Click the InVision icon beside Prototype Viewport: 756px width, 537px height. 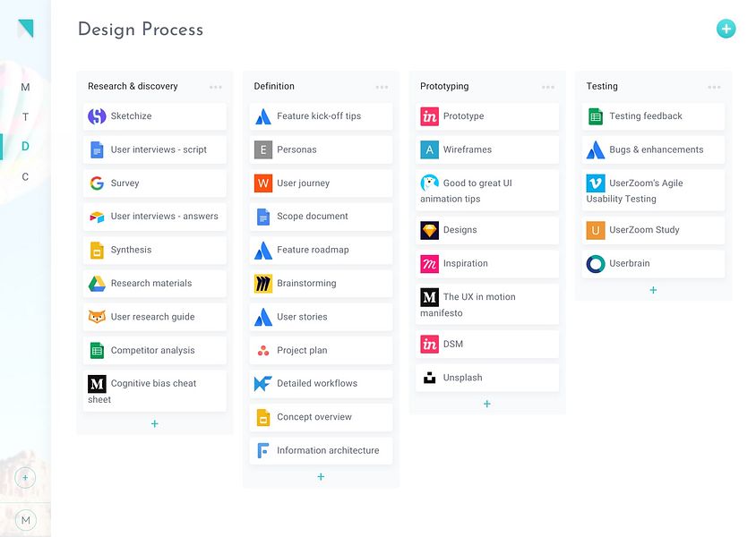430,116
